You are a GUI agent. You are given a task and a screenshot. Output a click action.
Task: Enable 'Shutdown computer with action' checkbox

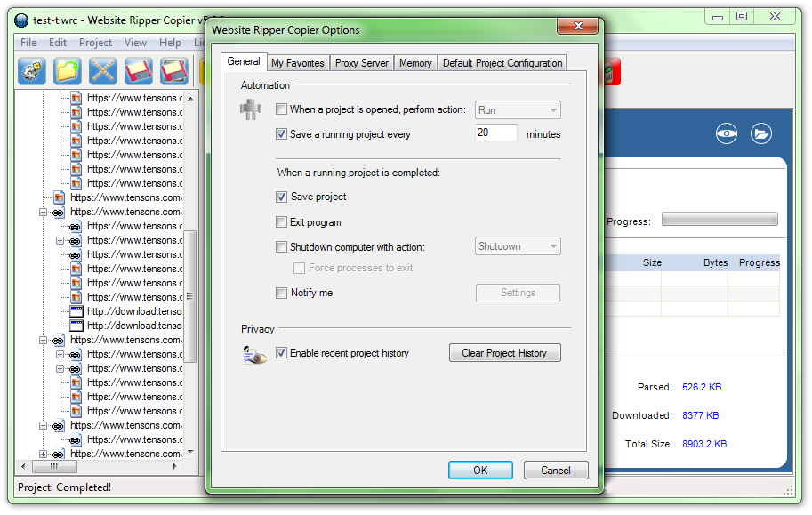(281, 247)
